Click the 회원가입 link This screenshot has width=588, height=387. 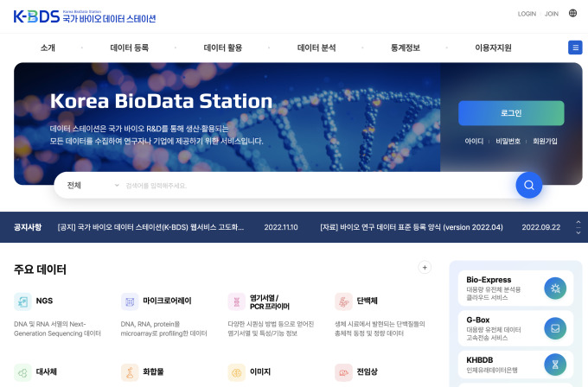coord(545,142)
